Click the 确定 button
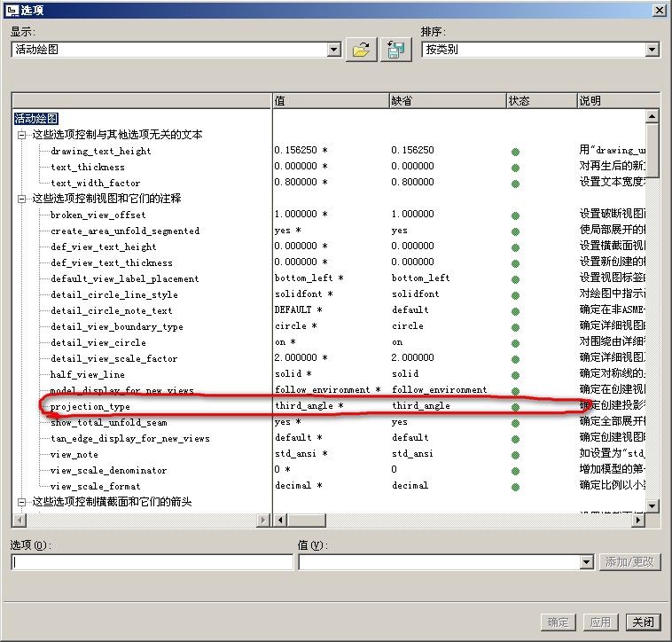This screenshot has height=642, width=672. (558, 622)
